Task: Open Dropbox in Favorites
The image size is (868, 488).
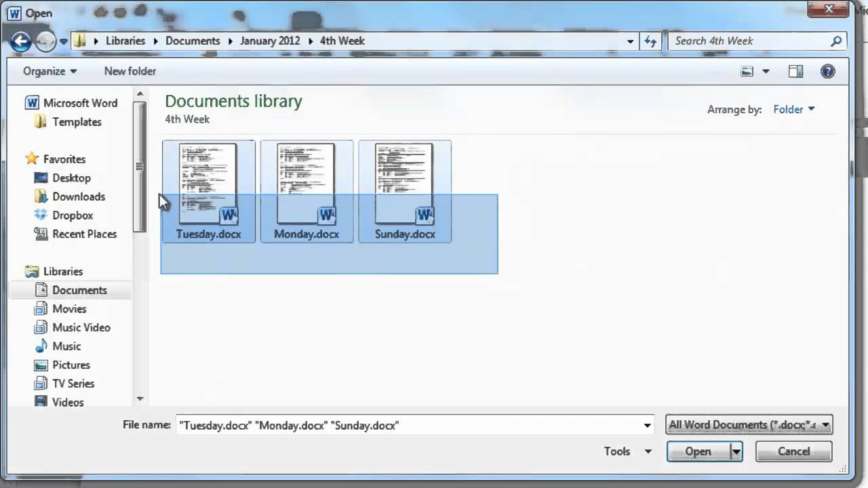Action: click(x=64, y=215)
